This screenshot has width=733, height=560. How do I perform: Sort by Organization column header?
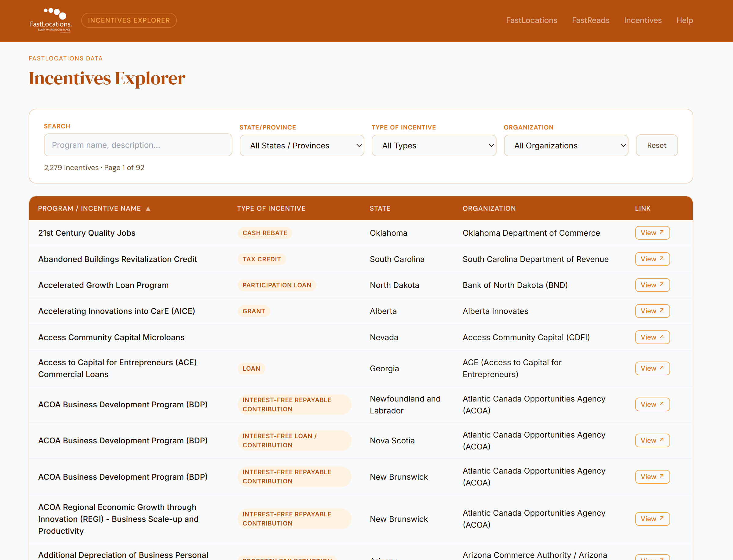coord(489,208)
